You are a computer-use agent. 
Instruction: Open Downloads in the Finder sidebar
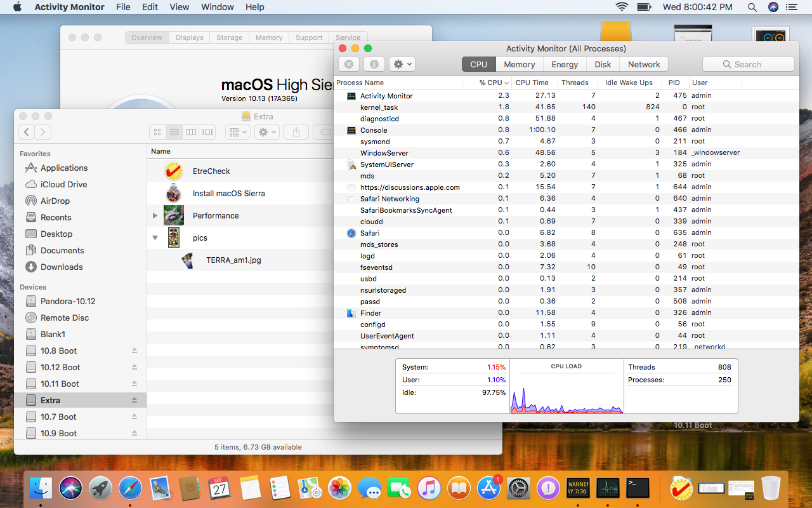click(62, 267)
